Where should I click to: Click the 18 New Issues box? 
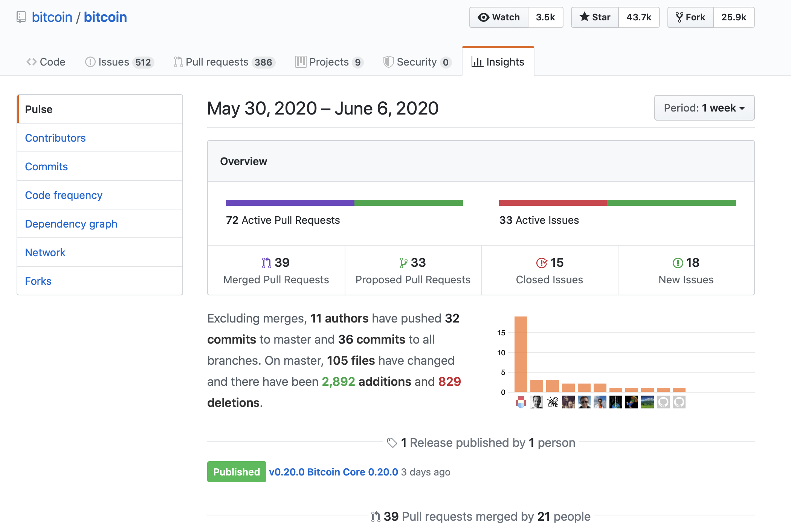tap(686, 270)
